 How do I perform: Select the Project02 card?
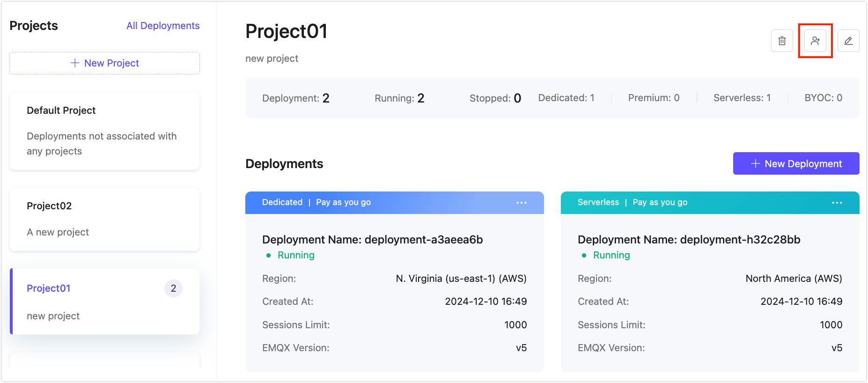104,219
